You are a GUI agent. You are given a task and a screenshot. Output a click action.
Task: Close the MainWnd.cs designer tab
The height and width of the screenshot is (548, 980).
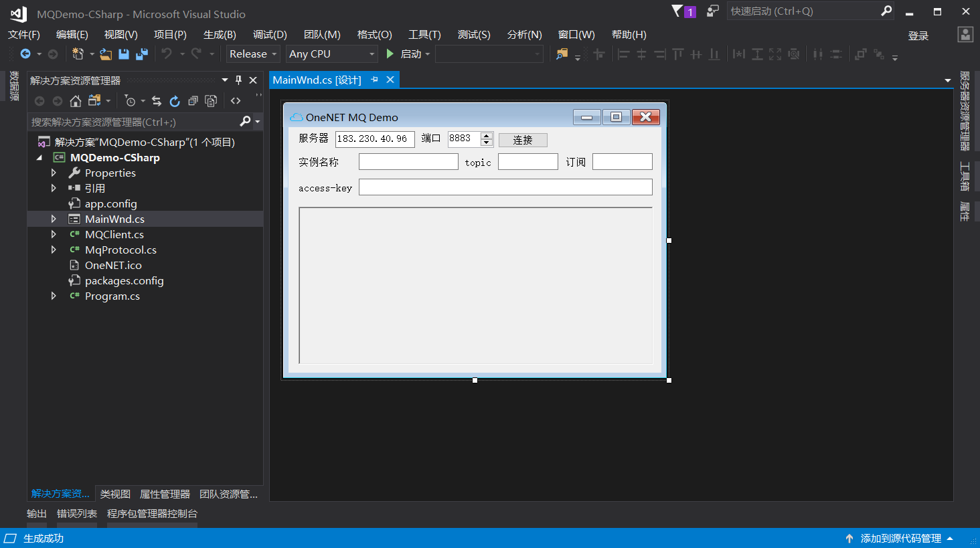(390, 80)
